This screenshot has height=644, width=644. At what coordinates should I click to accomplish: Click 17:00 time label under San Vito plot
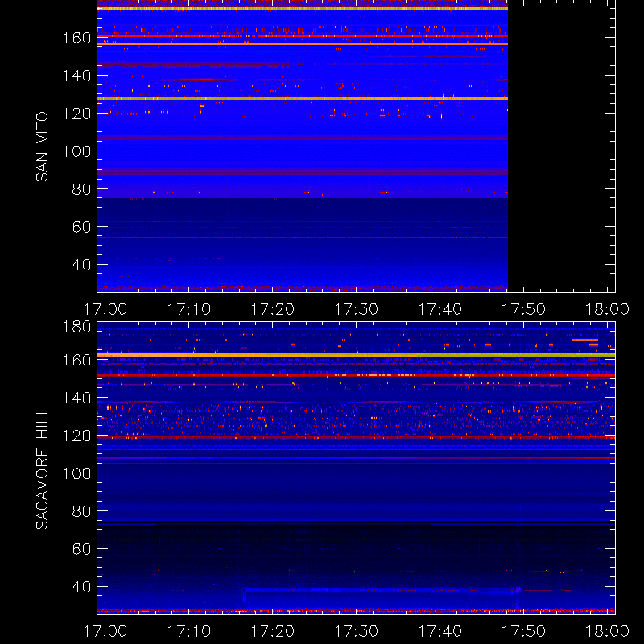click(x=105, y=309)
